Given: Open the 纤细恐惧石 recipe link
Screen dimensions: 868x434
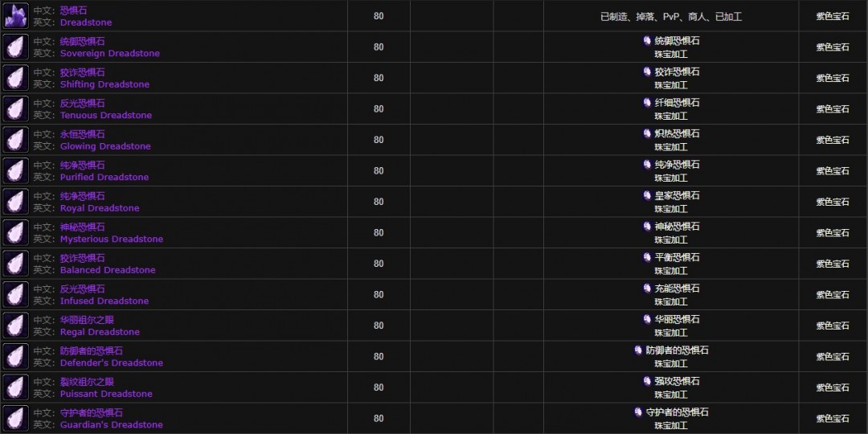Looking at the screenshot, I should coord(677,103).
